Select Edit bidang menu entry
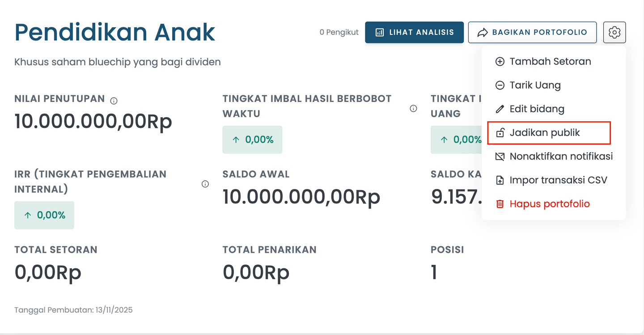 537,109
